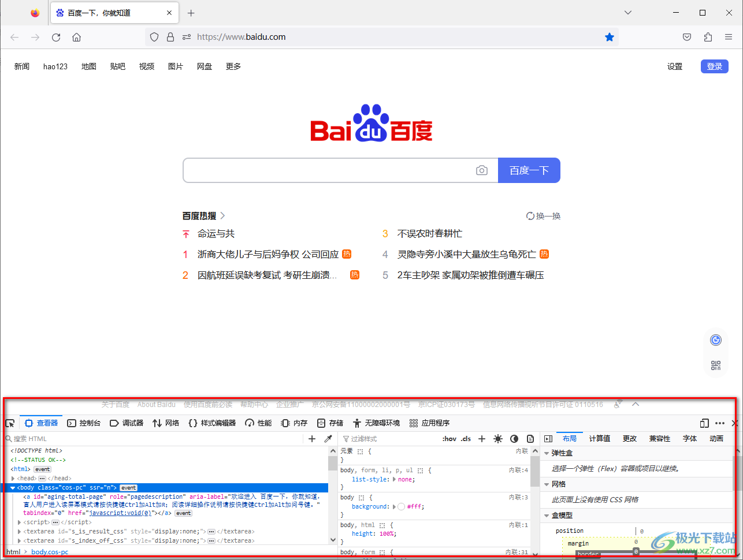Refresh hot searches with 换一换
Viewport: 743px width, 560px height.
coord(544,216)
